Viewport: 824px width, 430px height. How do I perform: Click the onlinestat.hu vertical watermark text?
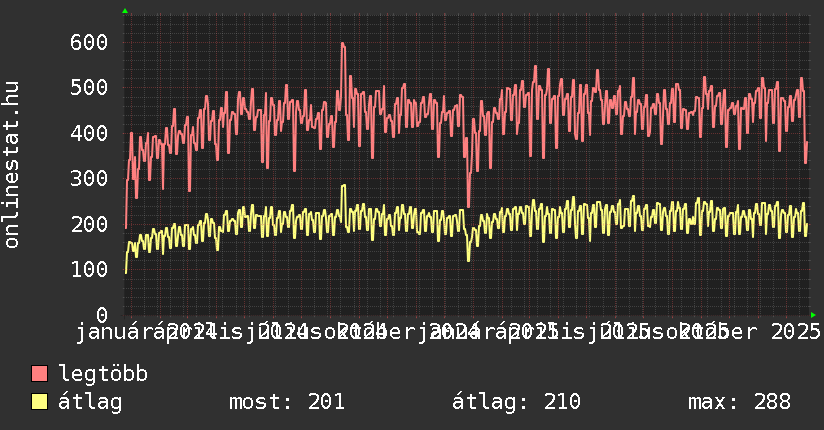click(x=12, y=165)
